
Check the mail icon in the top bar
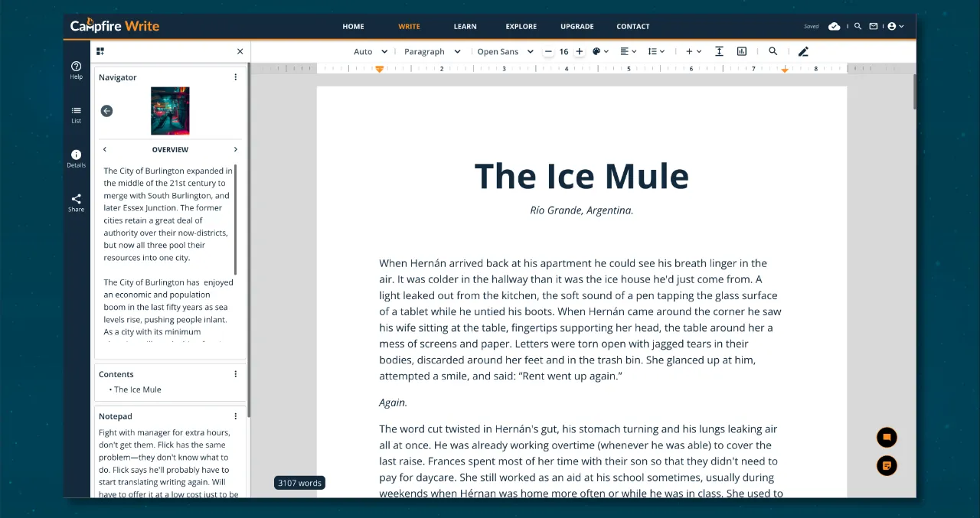873,25
